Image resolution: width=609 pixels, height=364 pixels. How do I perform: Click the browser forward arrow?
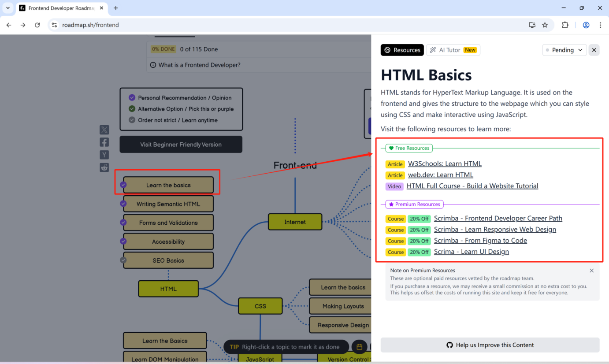click(x=23, y=25)
